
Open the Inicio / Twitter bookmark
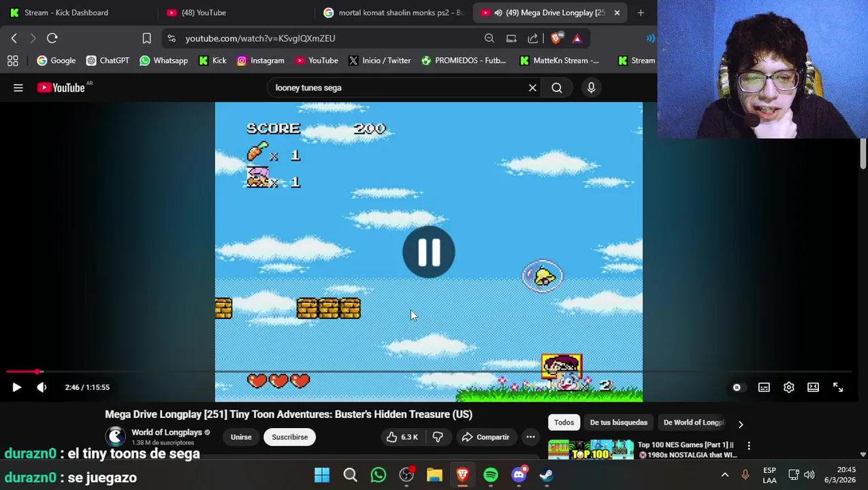coord(380,61)
